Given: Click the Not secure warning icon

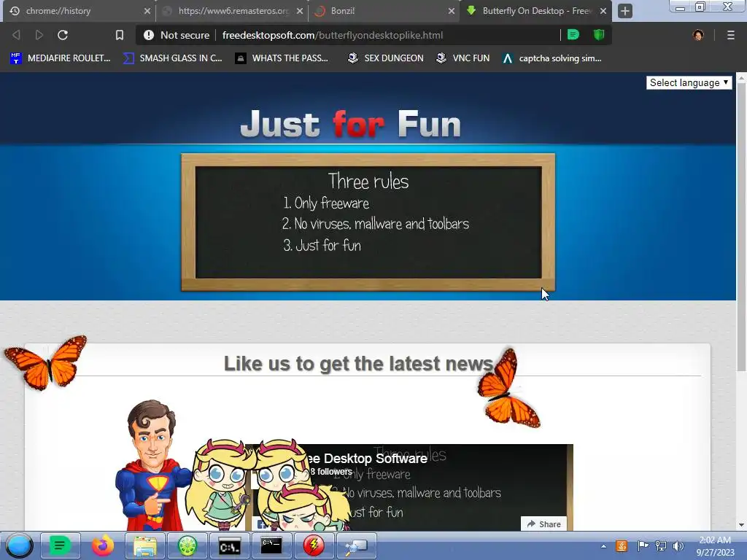Looking at the screenshot, I should tap(149, 35).
